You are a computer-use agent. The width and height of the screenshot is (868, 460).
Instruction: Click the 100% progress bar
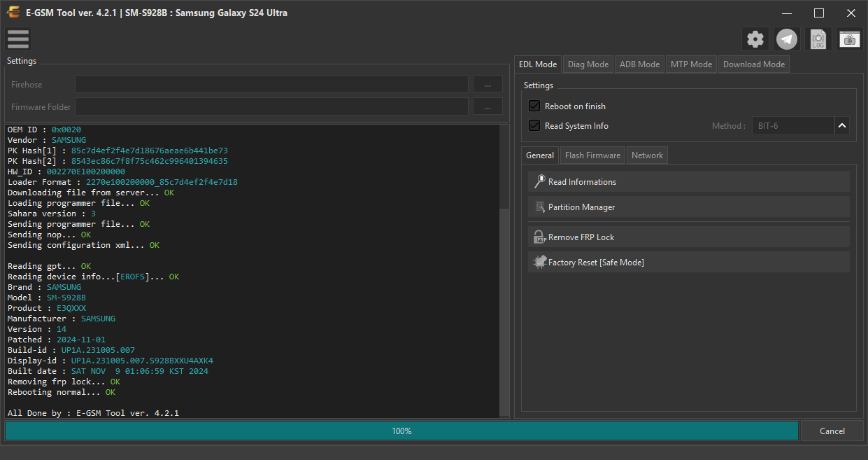click(401, 431)
